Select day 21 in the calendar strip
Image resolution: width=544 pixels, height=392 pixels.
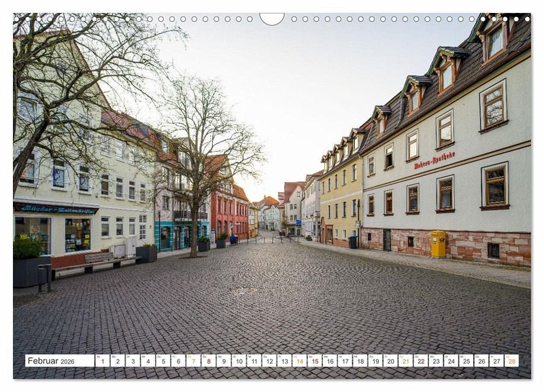pyautogui.click(x=405, y=361)
